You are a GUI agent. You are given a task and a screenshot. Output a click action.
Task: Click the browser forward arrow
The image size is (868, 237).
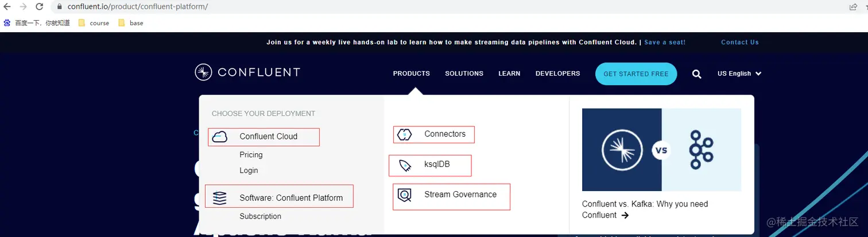[x=24, y=6]
